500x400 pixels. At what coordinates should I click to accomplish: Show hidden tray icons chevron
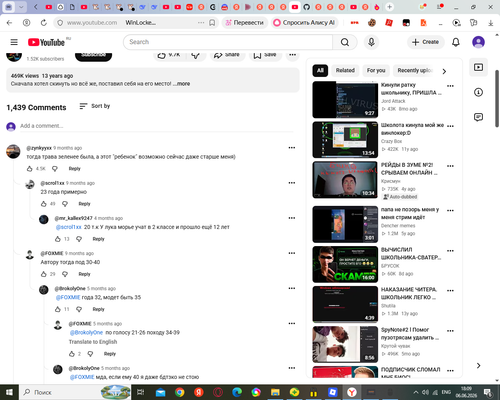point(416,392)
